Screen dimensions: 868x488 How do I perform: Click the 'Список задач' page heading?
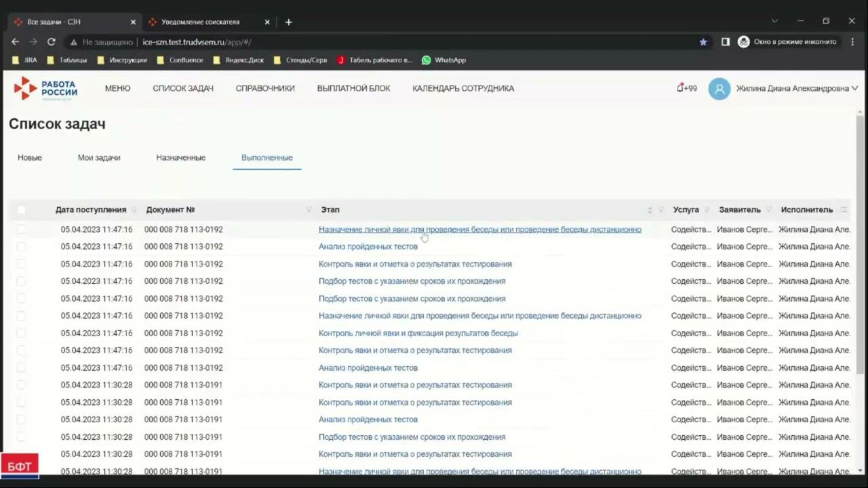tap(57, 124)
